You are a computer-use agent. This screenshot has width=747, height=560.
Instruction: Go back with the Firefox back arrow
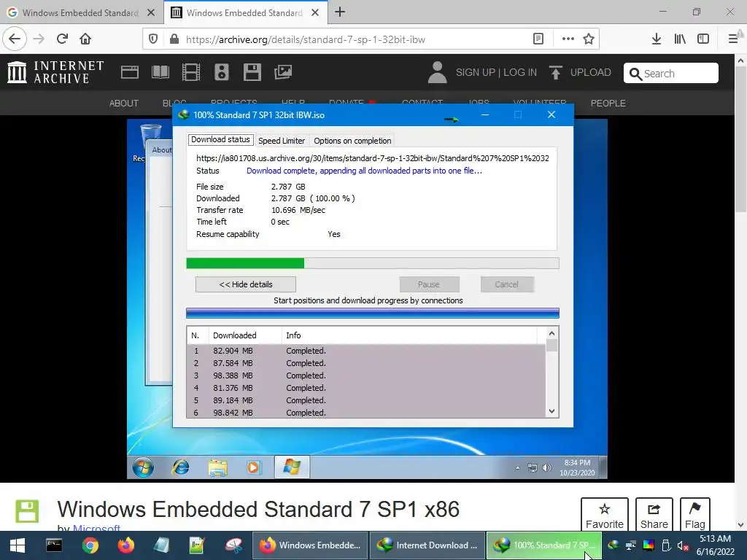coord(15,39)
